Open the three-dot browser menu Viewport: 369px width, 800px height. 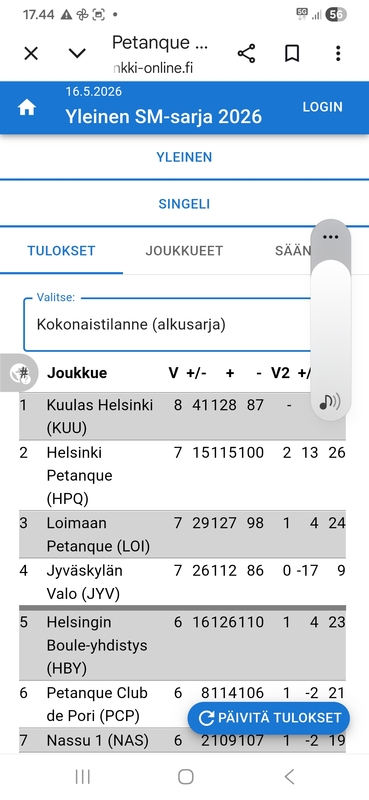point(338,53)
